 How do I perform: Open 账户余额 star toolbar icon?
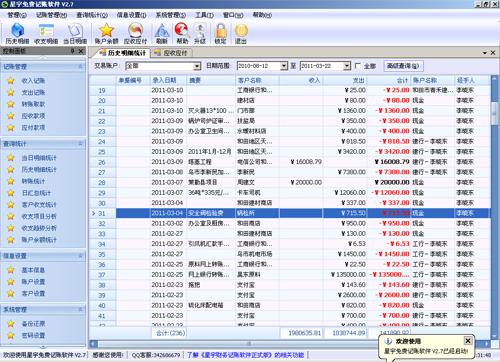click(x=106, y=34)
